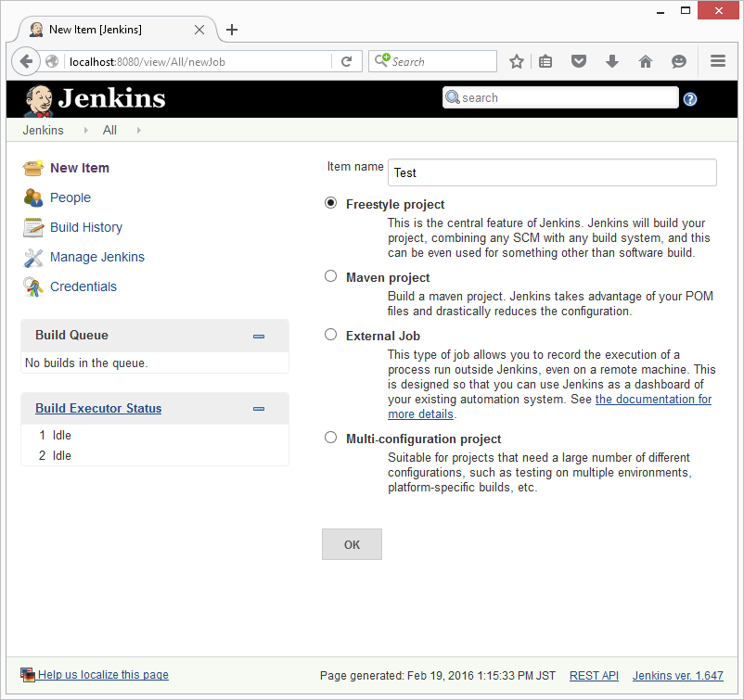Close the New Item [Jenkins] tab
Viewport: 744px width, 700px height.
click(x=199, y=30)
